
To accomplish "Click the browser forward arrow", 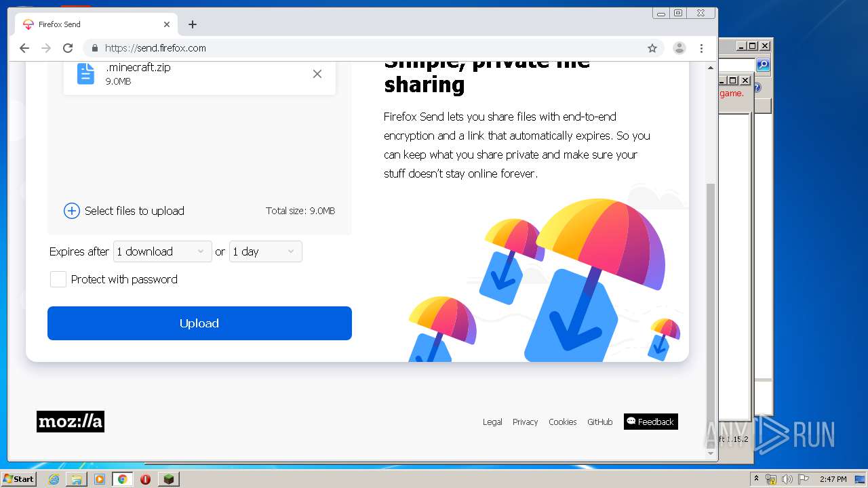I will tap(46, 48).
